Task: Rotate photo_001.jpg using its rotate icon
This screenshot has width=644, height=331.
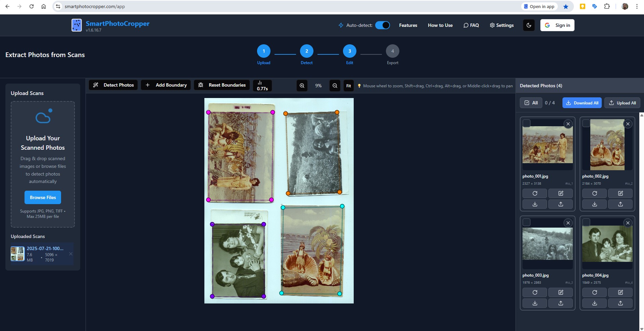Action: 535,193
